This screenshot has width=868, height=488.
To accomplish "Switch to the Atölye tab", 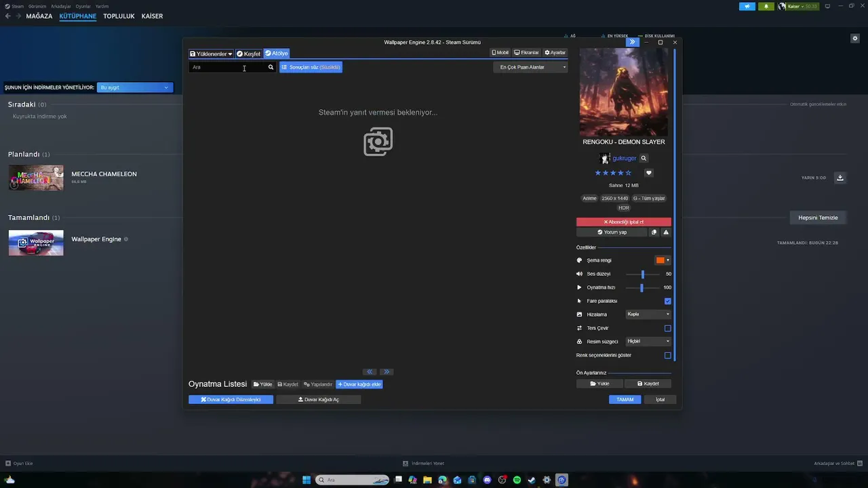I will [277, 54].
